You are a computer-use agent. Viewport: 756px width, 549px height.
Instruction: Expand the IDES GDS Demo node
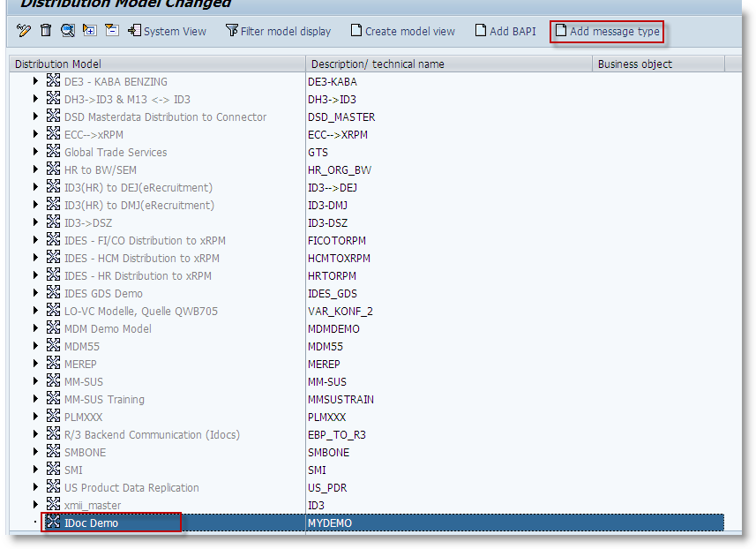point(34,293)
